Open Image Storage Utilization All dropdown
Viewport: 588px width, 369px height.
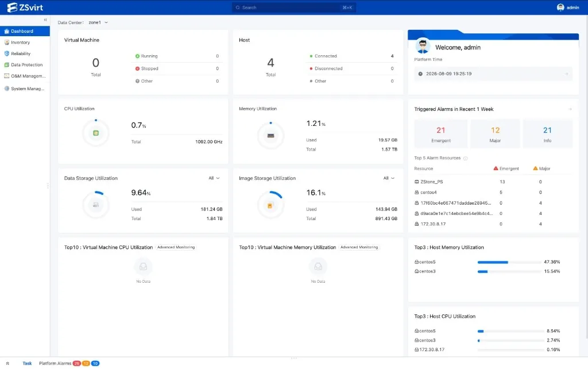click(x=389, y=178)
